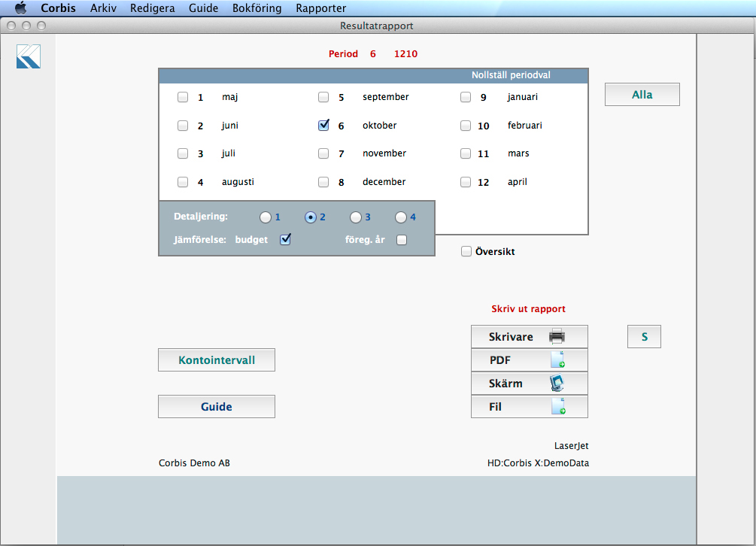Close the Resultatrapport window
756x546 pixels.
pos(11,26)
